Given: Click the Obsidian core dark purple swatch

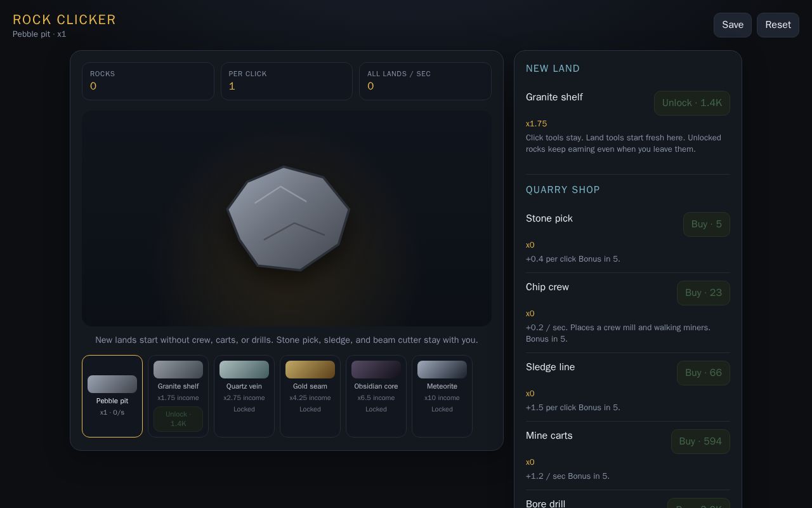Looking at the screenshot, I should [376, 370].
